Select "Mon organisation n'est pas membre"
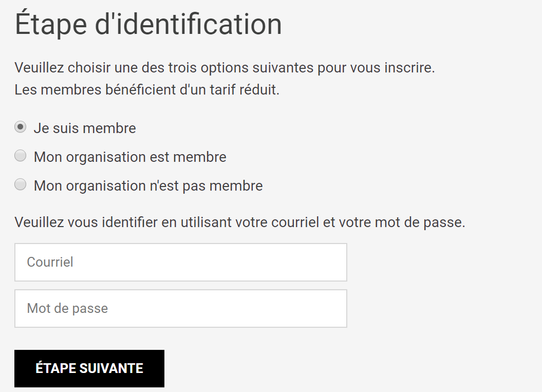 pos(20,184)
